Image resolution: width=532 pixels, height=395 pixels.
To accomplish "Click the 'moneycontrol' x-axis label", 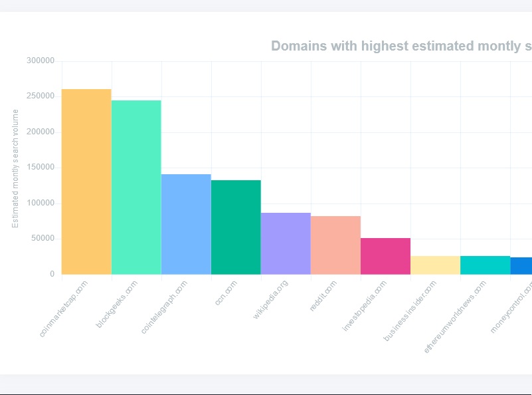I will (511, 309).
